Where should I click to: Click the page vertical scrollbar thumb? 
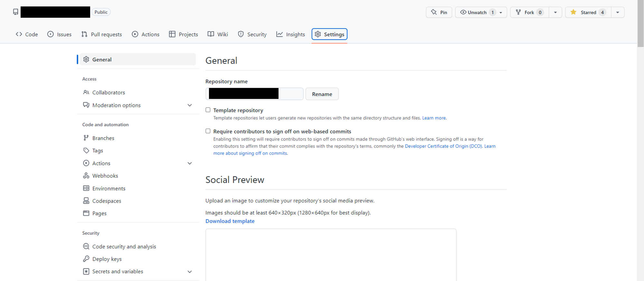point(640,23)
